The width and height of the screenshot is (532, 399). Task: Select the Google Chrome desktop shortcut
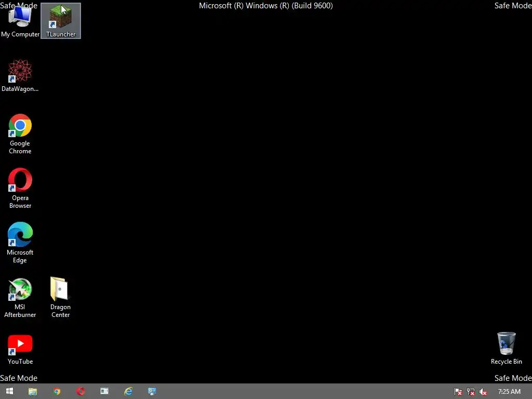point(20,134)
